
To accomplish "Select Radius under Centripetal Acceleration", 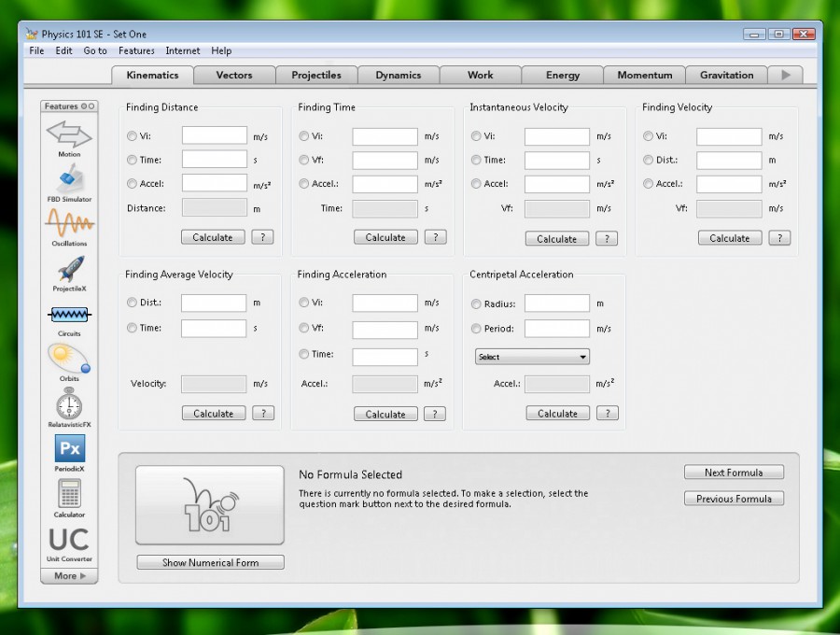I will (x=475, y=303).
